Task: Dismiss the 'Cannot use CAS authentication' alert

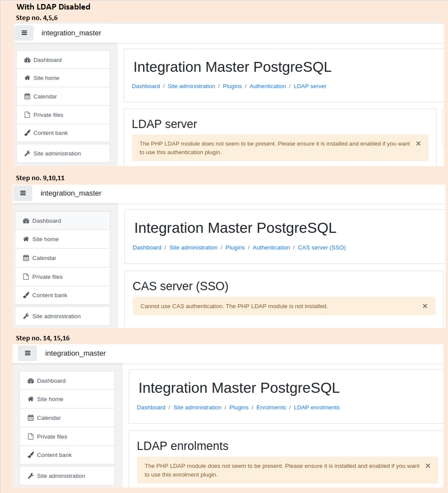Action: coord(425,306)
